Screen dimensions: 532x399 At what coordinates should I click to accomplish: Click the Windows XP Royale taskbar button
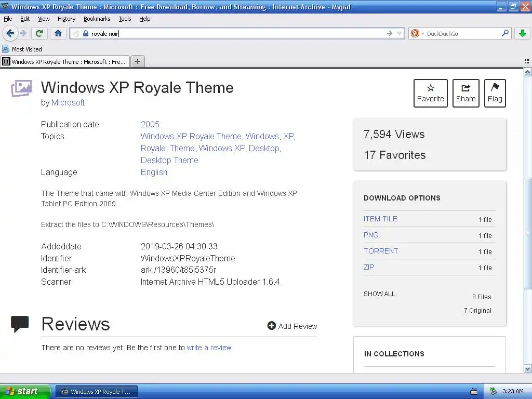pos(96,392)
